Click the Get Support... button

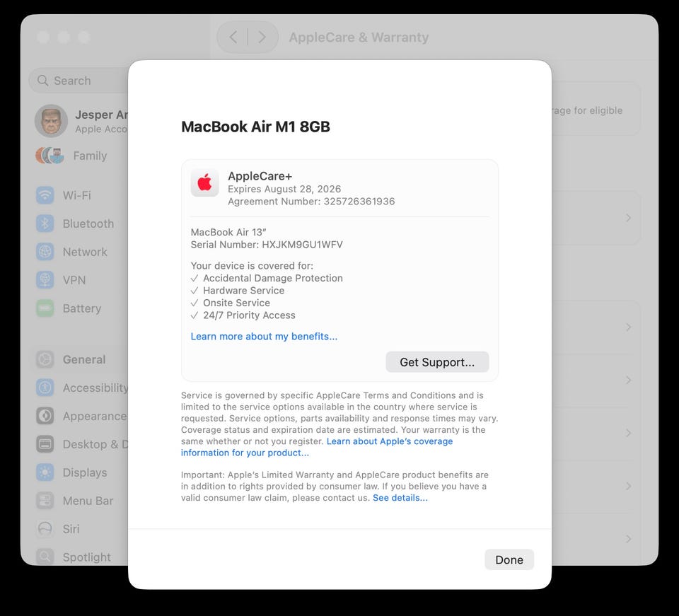[x=437, y=362]
